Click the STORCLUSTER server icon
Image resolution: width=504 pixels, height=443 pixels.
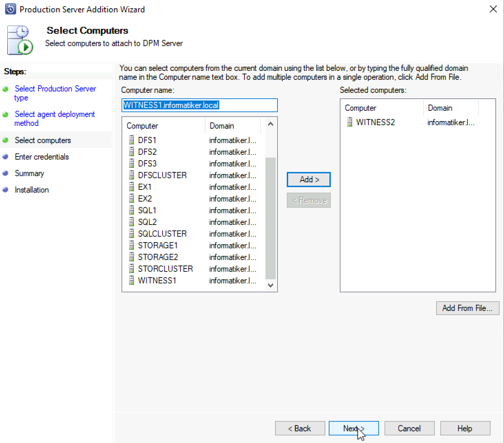(x=131, y=269)
